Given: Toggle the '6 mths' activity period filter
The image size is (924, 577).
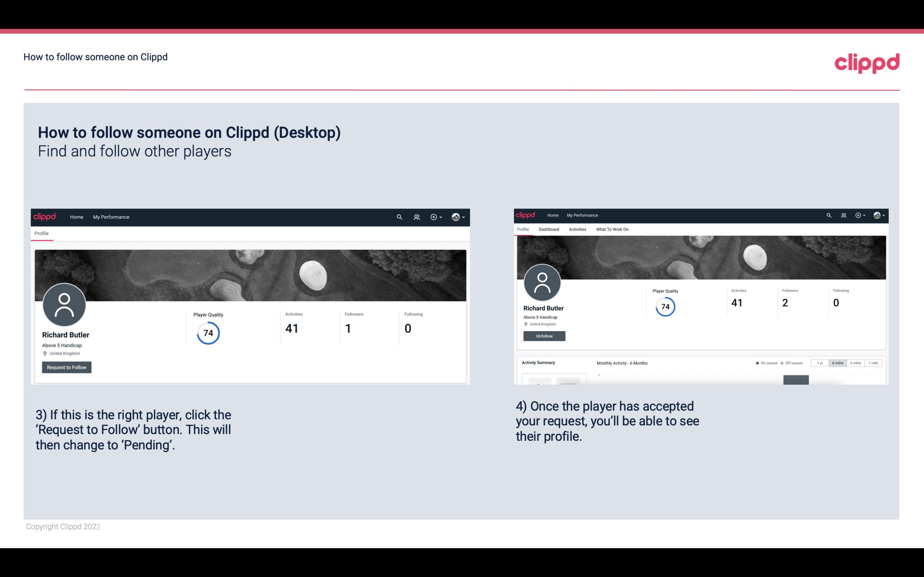Looking at the screenshot, I should tap(838, 363).
